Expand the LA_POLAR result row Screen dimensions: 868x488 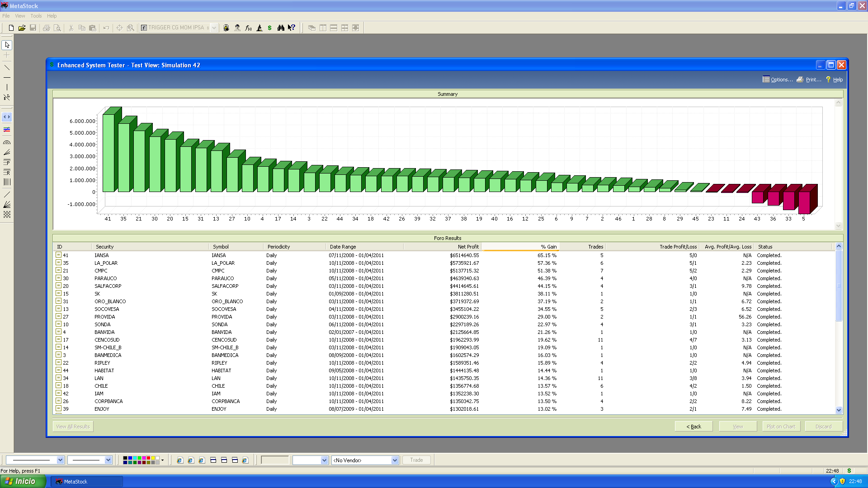point(58,263)
